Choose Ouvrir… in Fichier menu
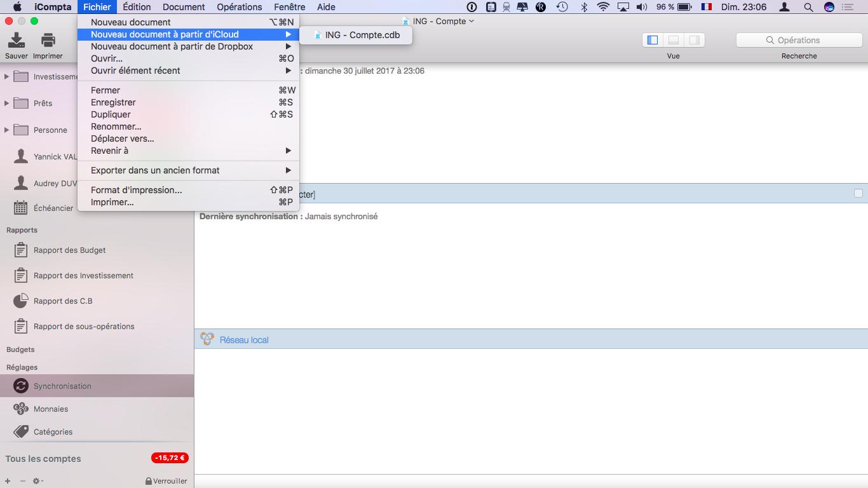This screenshot has height=488, width=868. pos(188,58)
